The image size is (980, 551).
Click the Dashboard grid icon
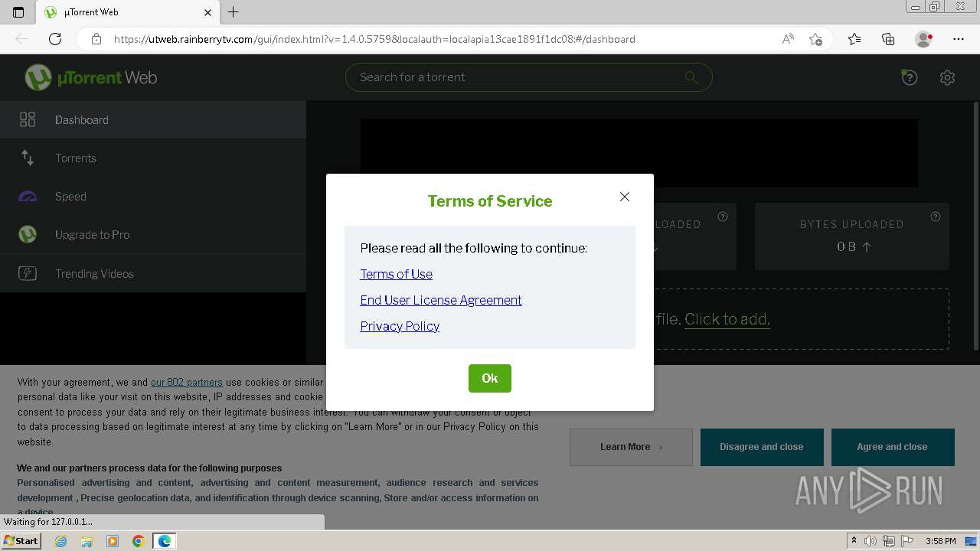(28, 119)
